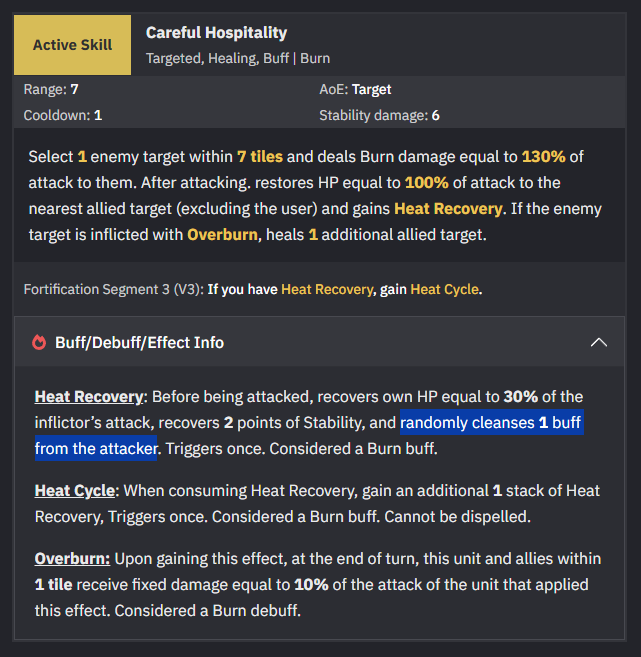Click the underlined Heat Cycle term
The image size is (641, 657).
click(x=75, y=490)
